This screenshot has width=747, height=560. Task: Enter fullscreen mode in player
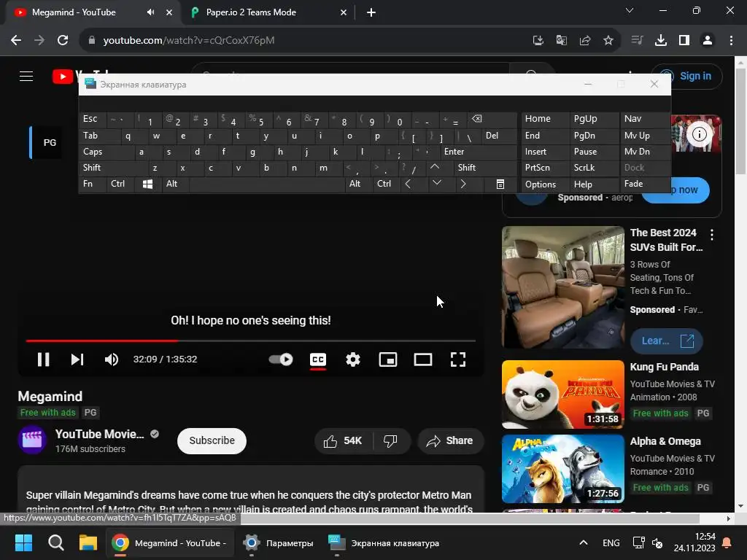click(458, 359)
